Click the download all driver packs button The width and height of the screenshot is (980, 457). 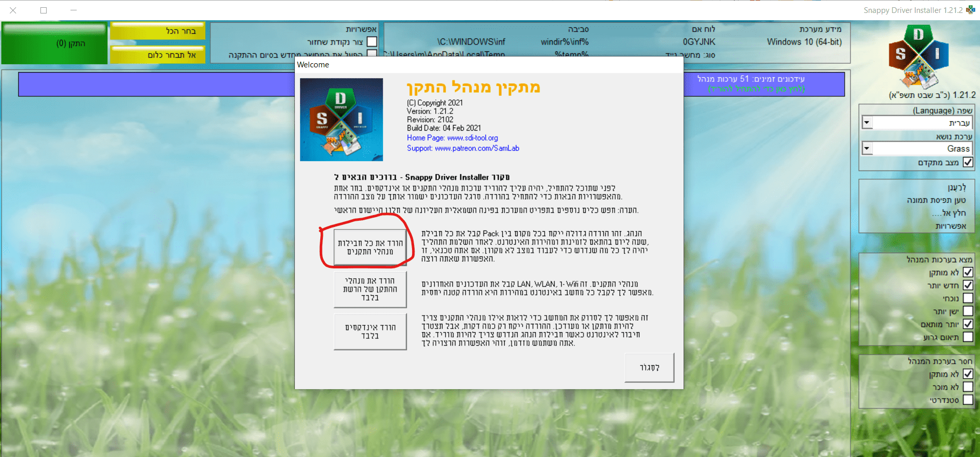pyautogui.click(x=370, y=247)
